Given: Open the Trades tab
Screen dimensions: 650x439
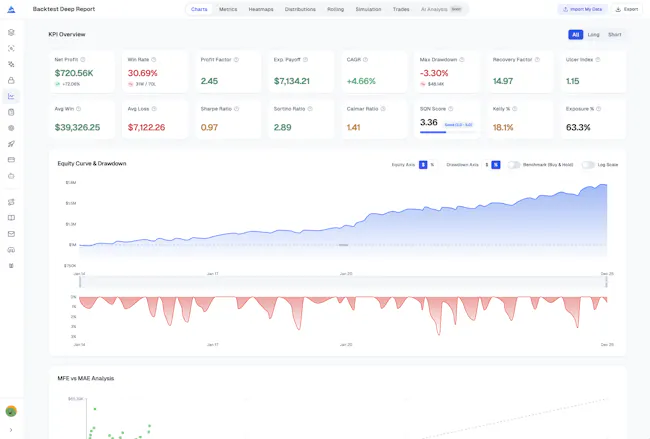Looking at the screenshot, I should coord(401,9).
